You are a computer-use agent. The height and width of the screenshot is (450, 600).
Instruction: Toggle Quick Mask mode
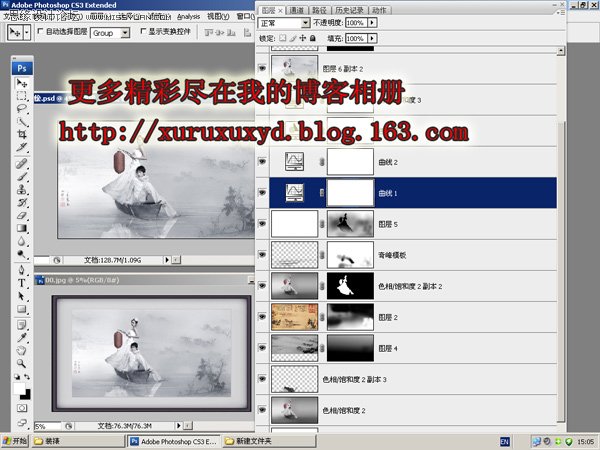click(22, 408)
